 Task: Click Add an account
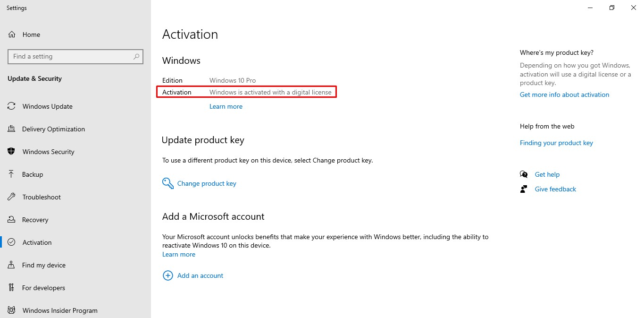pos(200,275)
